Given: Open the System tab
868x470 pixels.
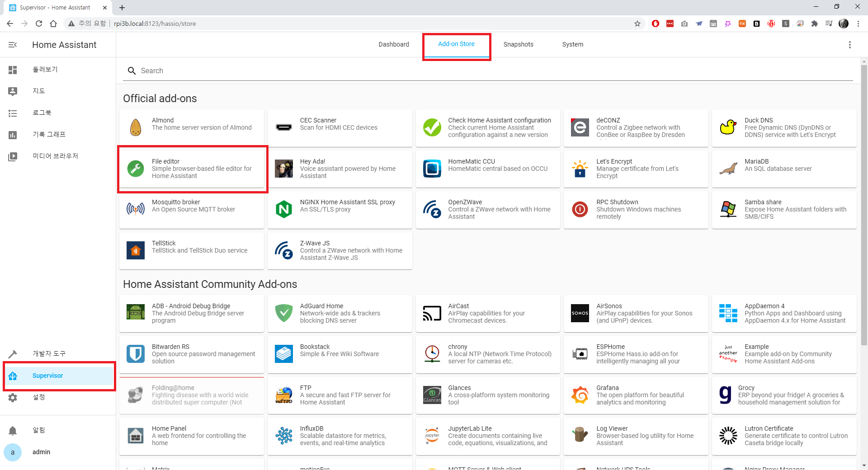Looking at the screenshot, I should point(573,44).
